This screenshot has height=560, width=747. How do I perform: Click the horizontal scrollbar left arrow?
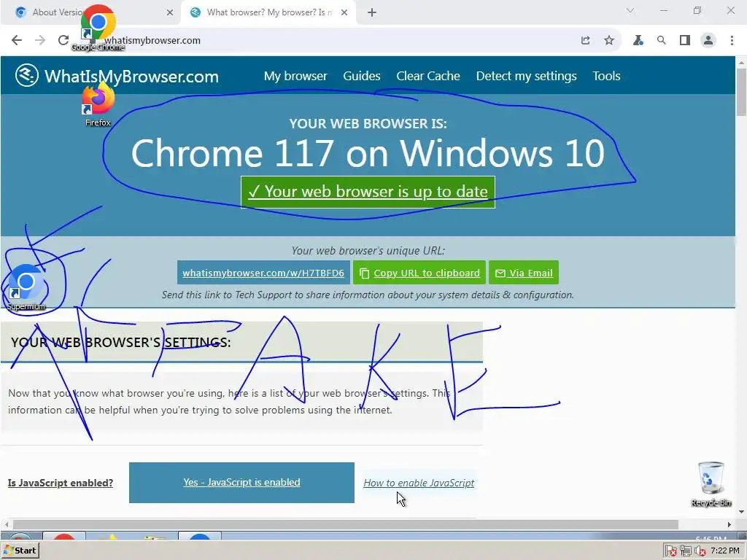tap(6, 524)
